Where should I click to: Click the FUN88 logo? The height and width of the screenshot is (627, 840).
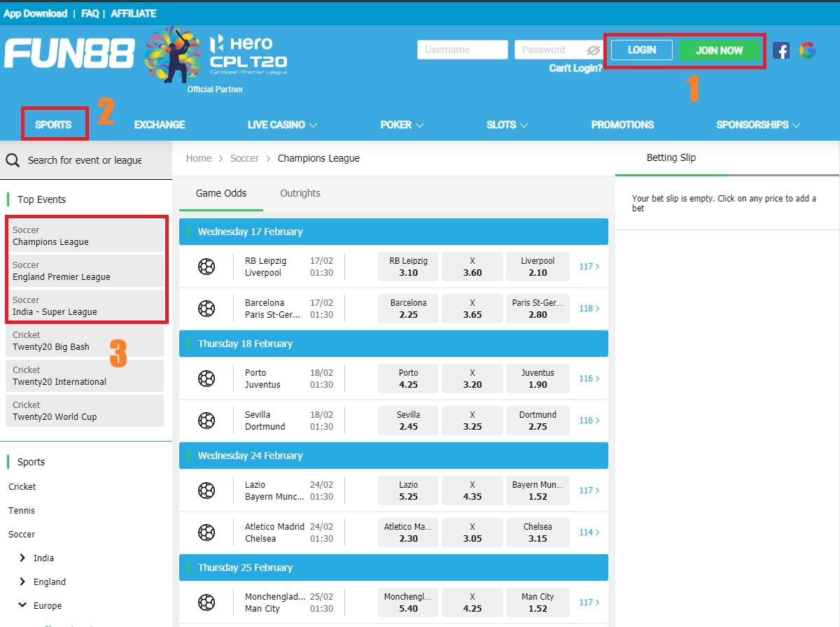tap(69, 53)
